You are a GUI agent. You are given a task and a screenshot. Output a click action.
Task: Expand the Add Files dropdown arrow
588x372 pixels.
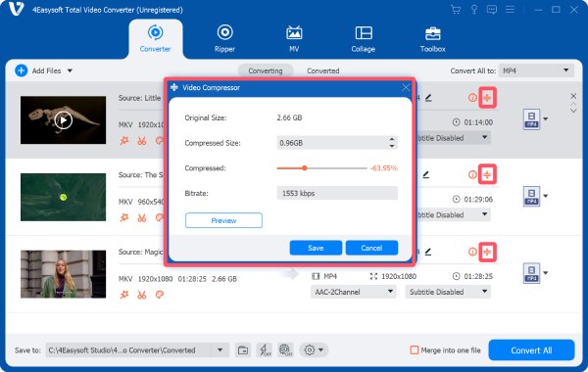click(x=70, y=70)
